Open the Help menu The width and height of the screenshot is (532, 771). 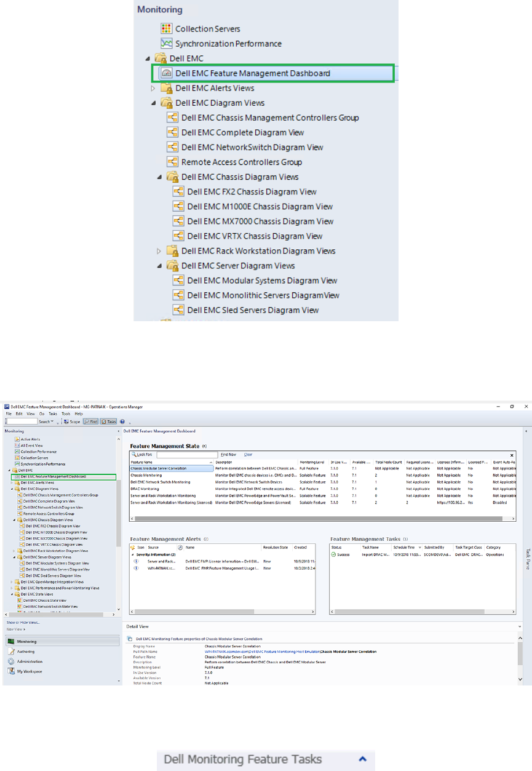pos(79,413)
